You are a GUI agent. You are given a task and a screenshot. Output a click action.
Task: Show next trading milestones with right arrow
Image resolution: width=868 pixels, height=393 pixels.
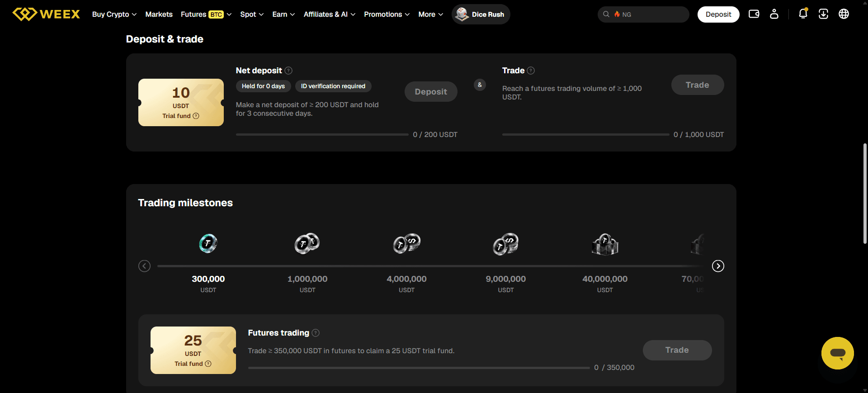point(718,266)
